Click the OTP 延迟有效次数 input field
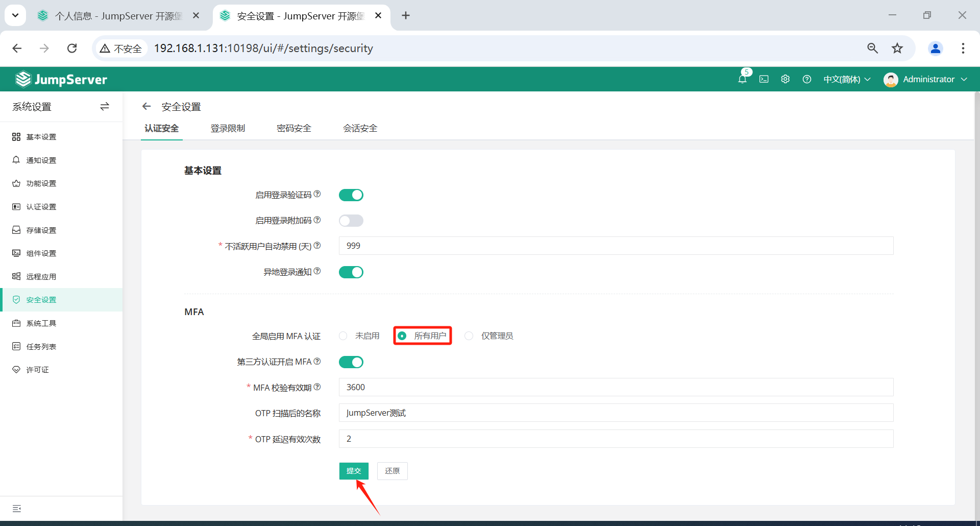Viewport: 980px width, 526px height. (616, 439)
